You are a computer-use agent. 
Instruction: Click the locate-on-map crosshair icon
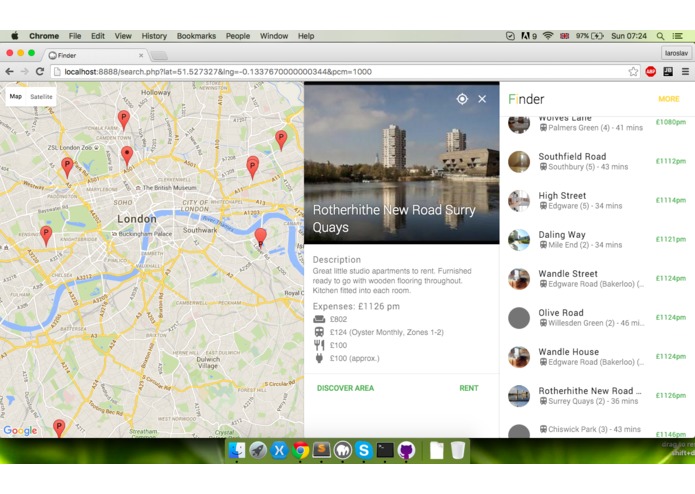pyautogui.click(x=462, y=99)
